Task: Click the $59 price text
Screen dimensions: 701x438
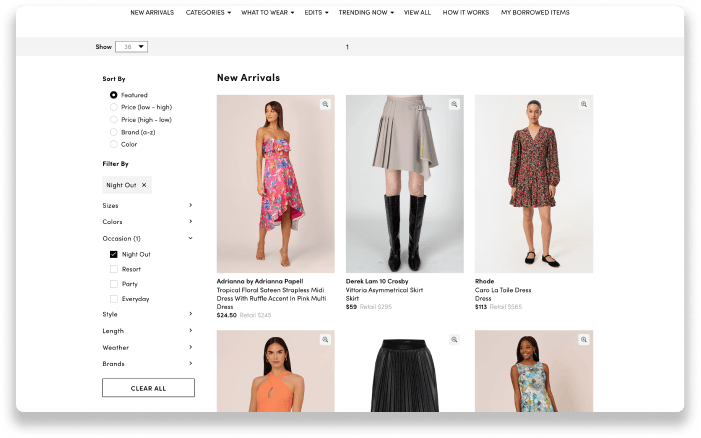Action: tap(351, 307)
